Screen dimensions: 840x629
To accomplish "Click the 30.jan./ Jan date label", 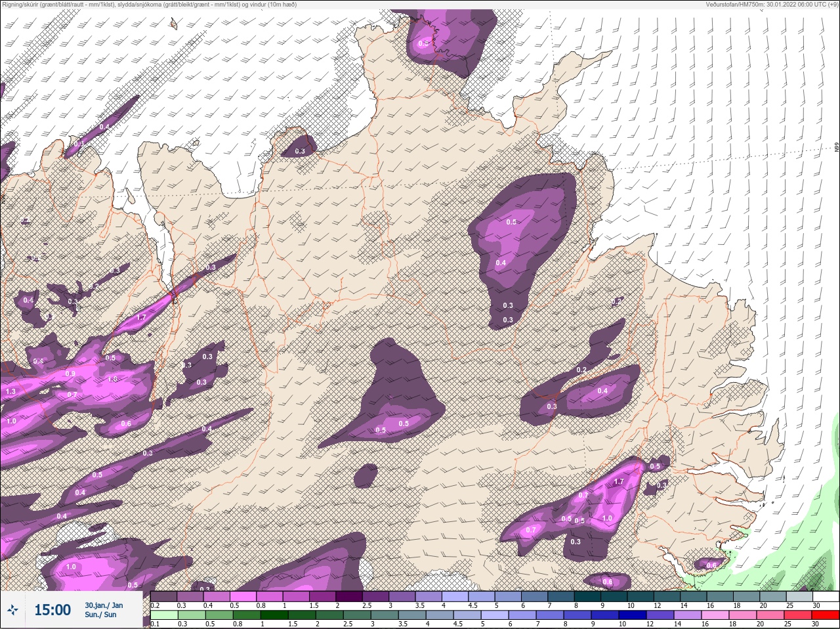I will pos(104,605).
